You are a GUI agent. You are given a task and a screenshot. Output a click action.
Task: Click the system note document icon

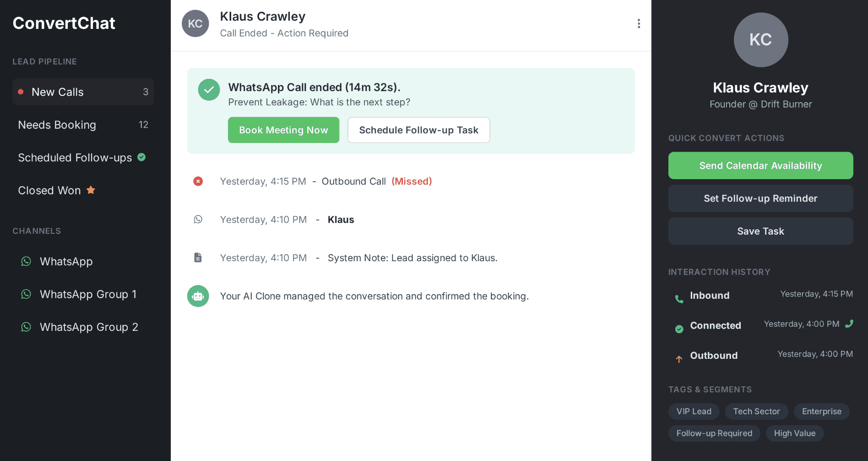coord(198,258)
